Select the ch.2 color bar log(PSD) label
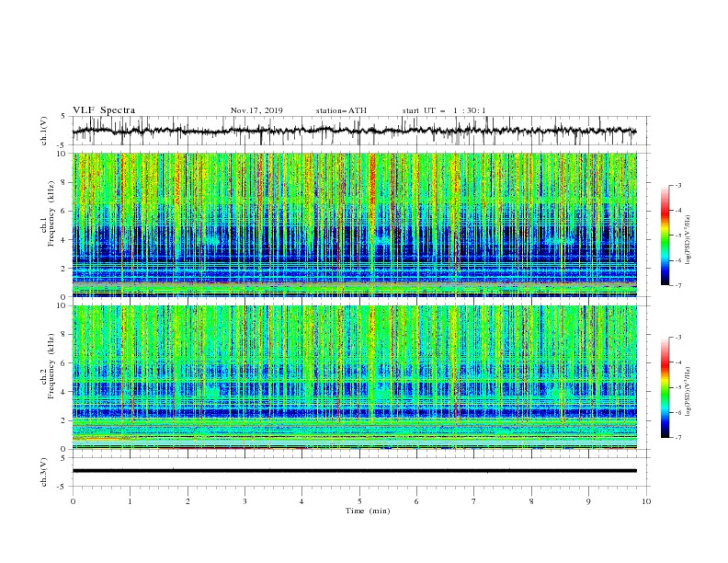The width and height of the screenshot is (728, 563). (688, 391)
